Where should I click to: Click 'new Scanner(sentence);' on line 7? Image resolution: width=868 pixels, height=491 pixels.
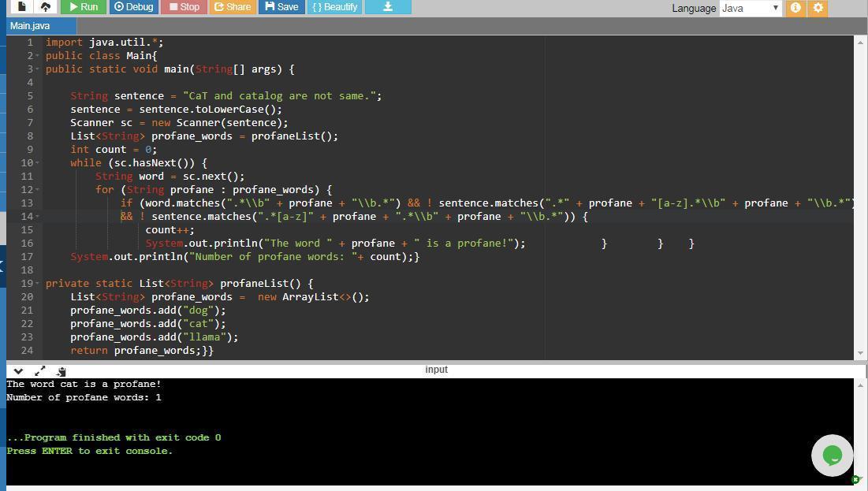point(220,123)
